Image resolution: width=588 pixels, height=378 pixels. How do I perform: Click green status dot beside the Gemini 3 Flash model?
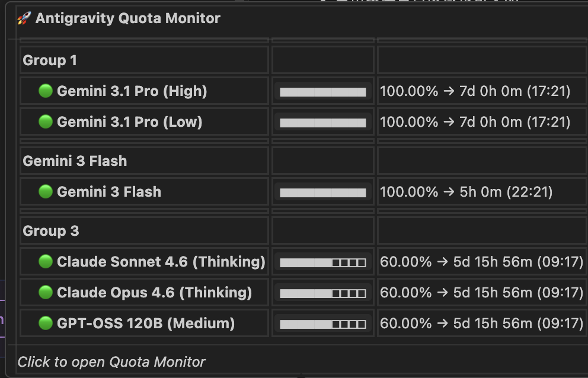pyautogui.click(x=46, y=191)
